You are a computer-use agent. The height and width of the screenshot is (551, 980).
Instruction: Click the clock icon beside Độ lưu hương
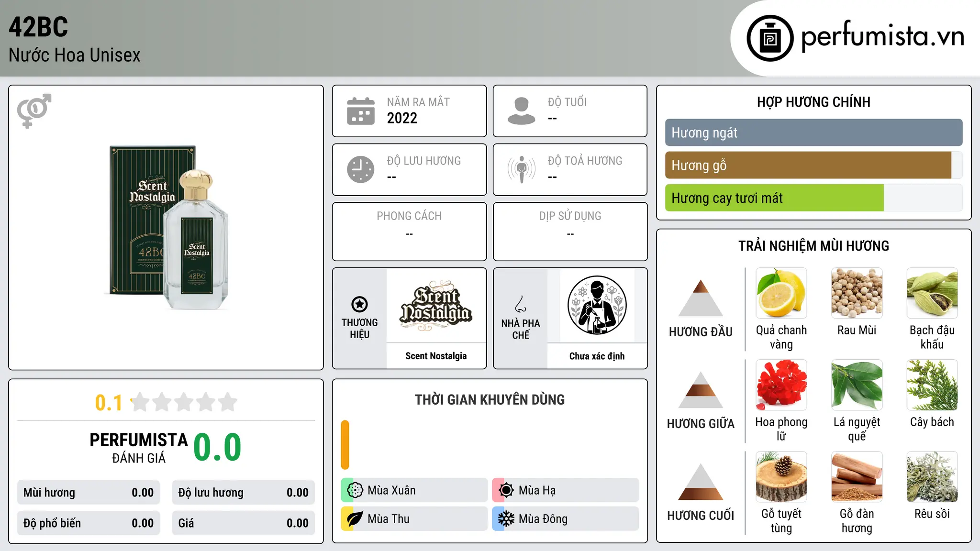click(361, 169)
